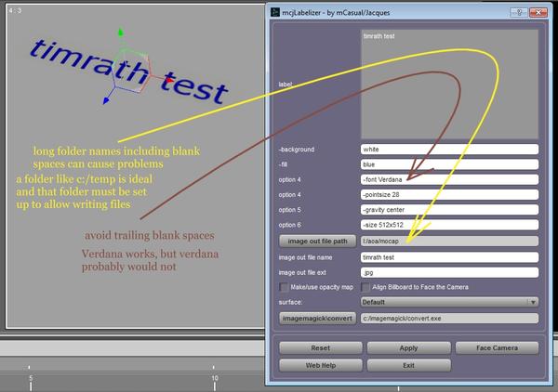
Task: Click the Exit button
Action: (409, 365)
